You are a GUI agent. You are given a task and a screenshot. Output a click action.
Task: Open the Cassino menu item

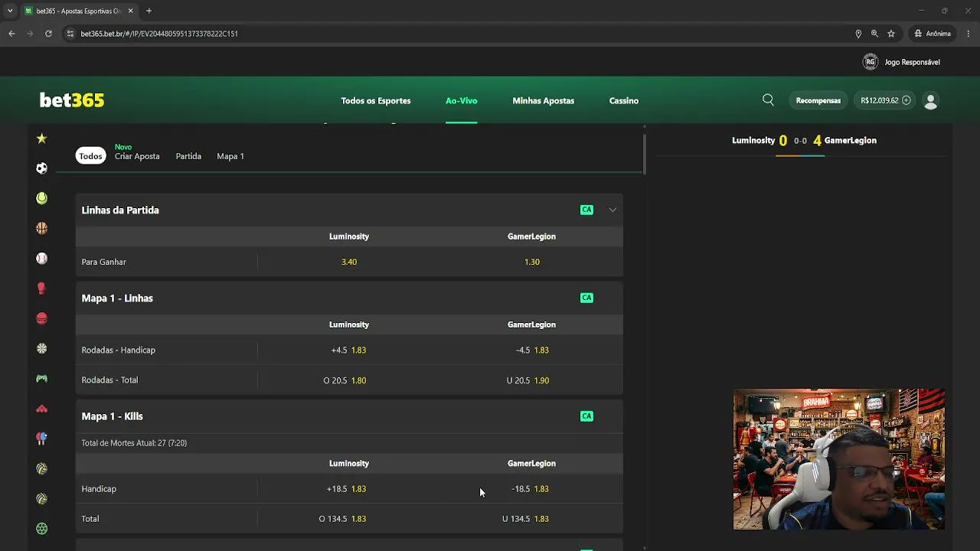click(x=624, y=101)
